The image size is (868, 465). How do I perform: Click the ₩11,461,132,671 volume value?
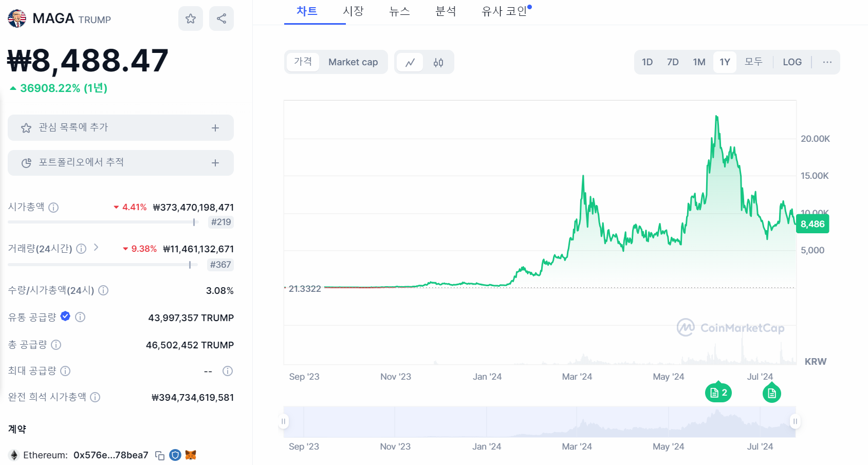coord(198,249)
